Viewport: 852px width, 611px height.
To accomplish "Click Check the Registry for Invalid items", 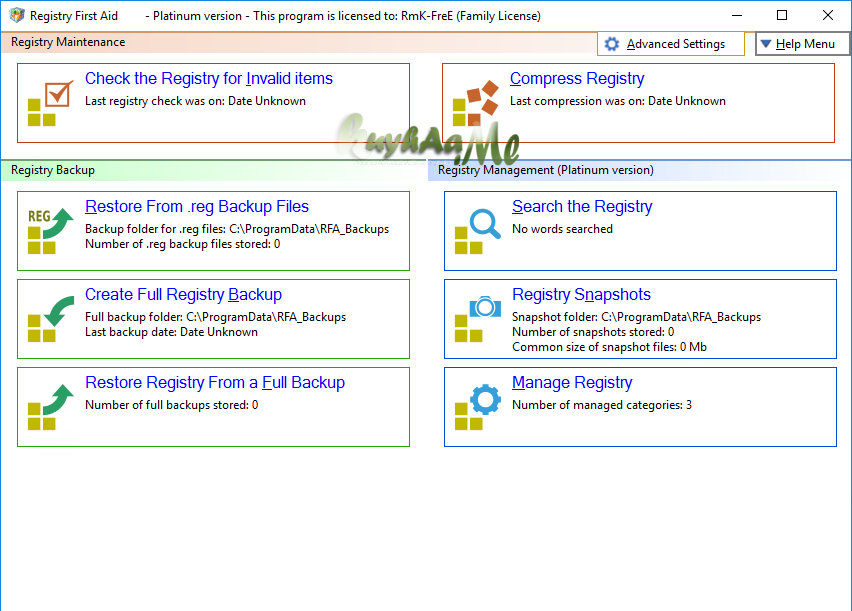I will pyautogui.click(x=208, y=78).
